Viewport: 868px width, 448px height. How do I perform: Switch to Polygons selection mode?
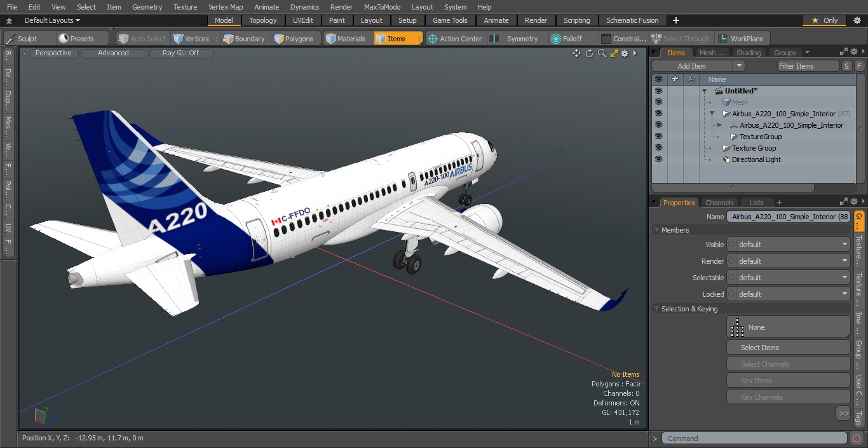pyautogui.click(x=294, y=39)
